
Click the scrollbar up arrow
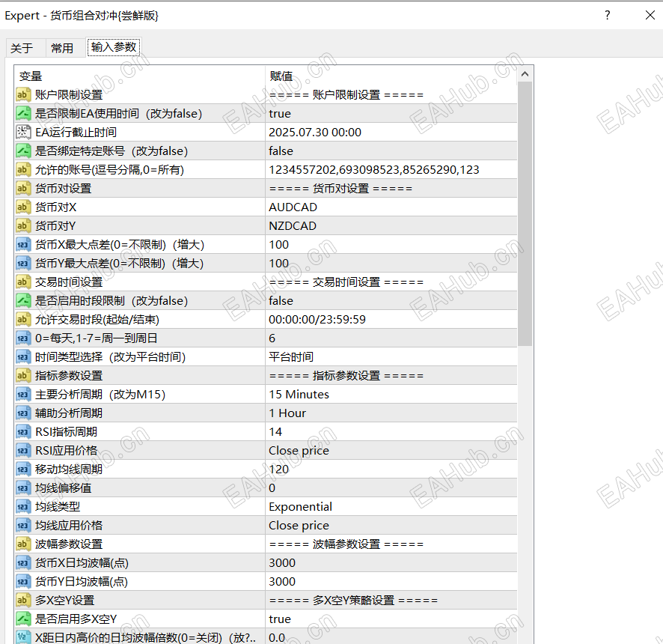[x=525, y=74]
